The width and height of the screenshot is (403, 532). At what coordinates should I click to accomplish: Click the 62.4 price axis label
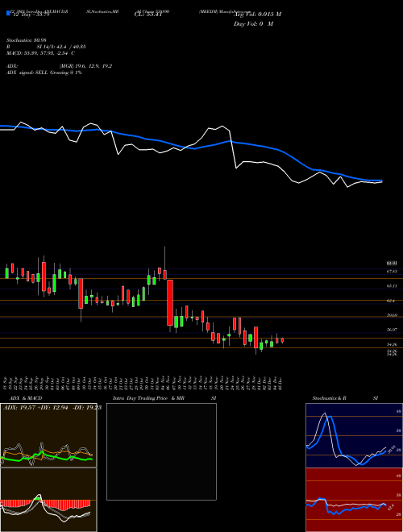[x=392, y=301]
